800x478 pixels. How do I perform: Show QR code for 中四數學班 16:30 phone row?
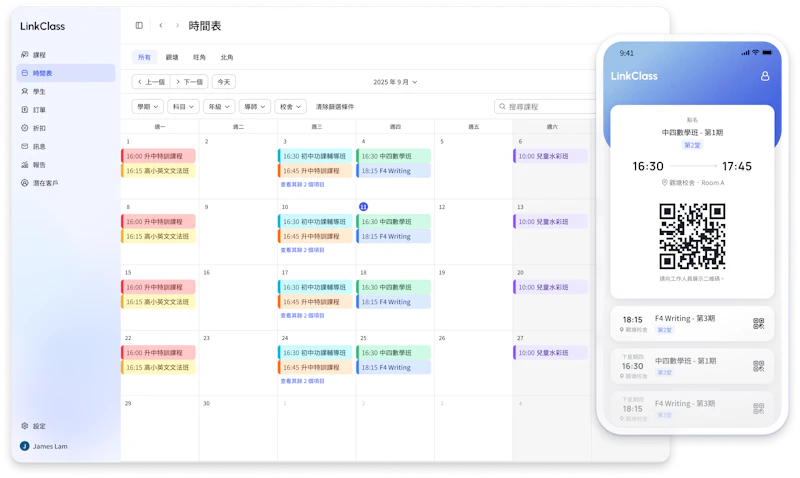point(759,366)
